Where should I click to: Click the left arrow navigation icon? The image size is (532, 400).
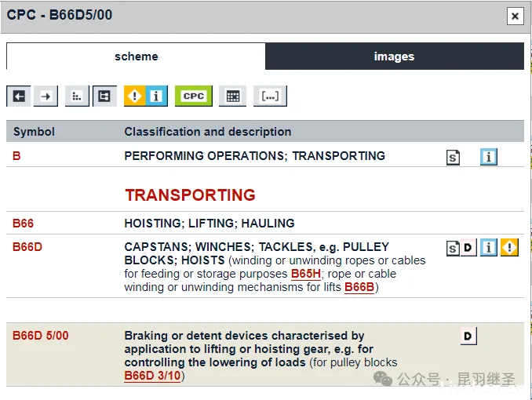coord(19,96)
